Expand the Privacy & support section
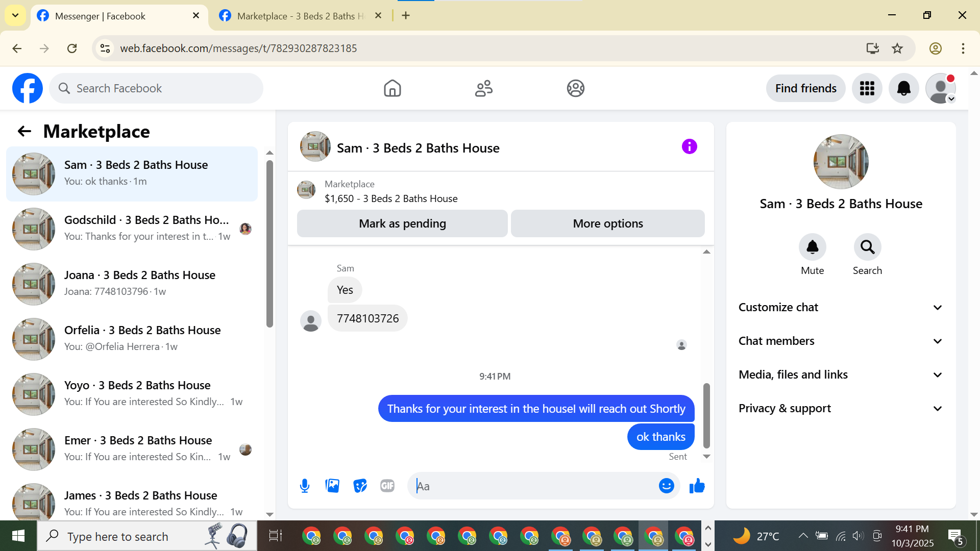 (841, 409)
